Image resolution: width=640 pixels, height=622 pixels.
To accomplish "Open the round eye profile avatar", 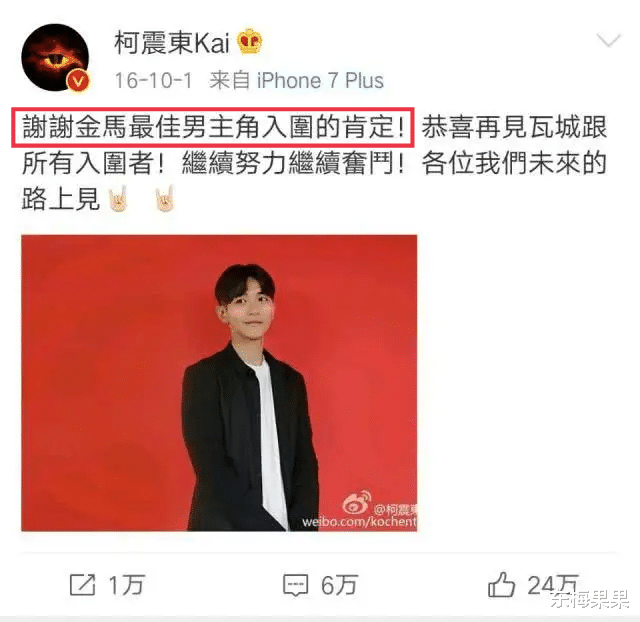I will coord(55,58).
